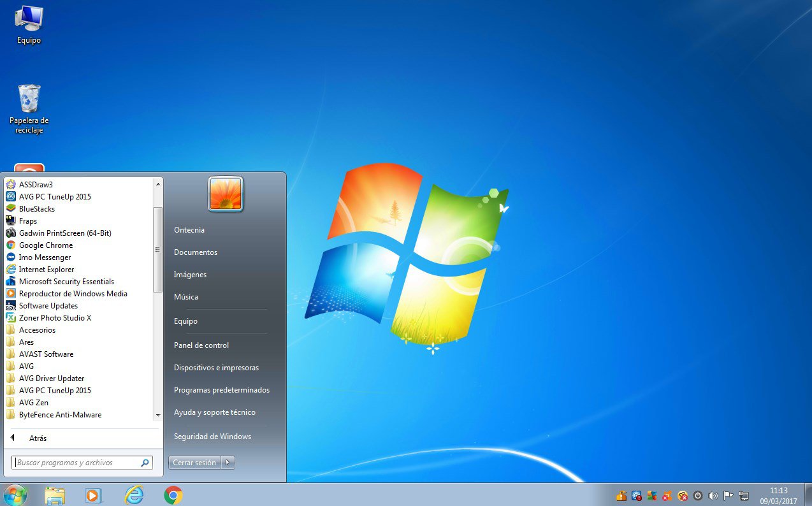Open Reproductor de Windows Media
The image size is (812, 506).
[x=71, y=293]
